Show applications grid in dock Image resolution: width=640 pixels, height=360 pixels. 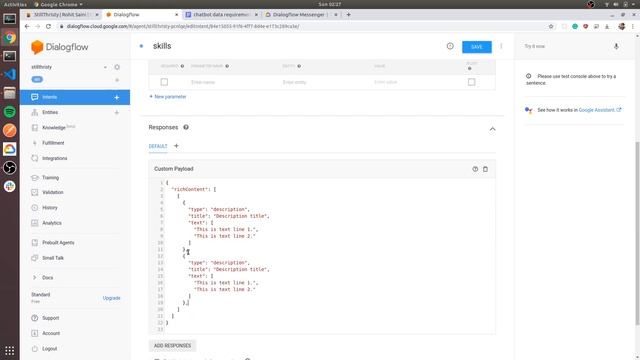[x=9, y=351]
